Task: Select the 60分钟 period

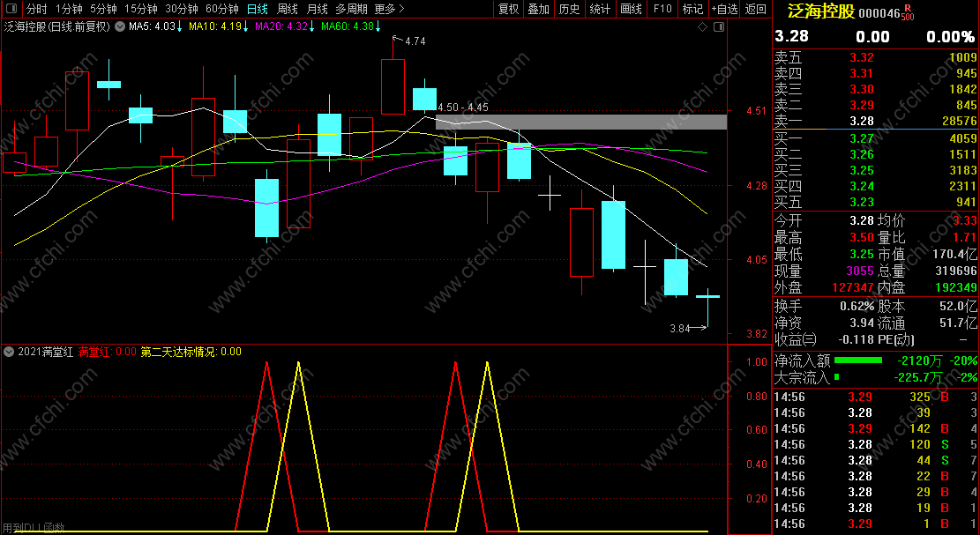Action: (222, 9)
